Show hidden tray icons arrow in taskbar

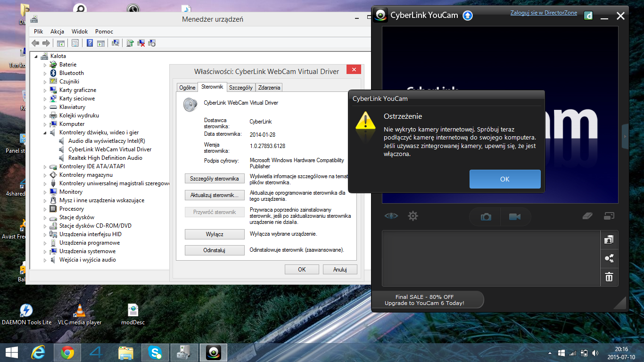pyautogui.click(x=550, y=353)
